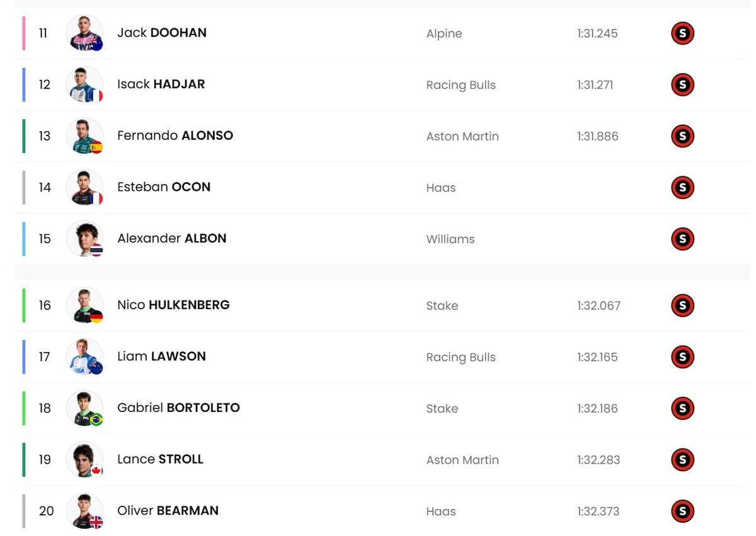Select Liam Lawson's Racing Bulls team label
The height and width of the screenshot is (536, 756).
461,357
